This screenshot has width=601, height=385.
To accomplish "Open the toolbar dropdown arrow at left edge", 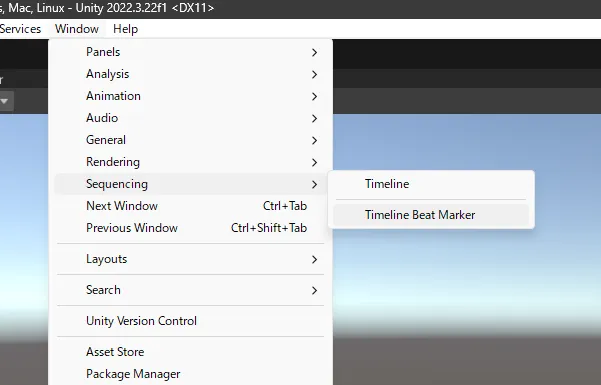I will (5, 101).
